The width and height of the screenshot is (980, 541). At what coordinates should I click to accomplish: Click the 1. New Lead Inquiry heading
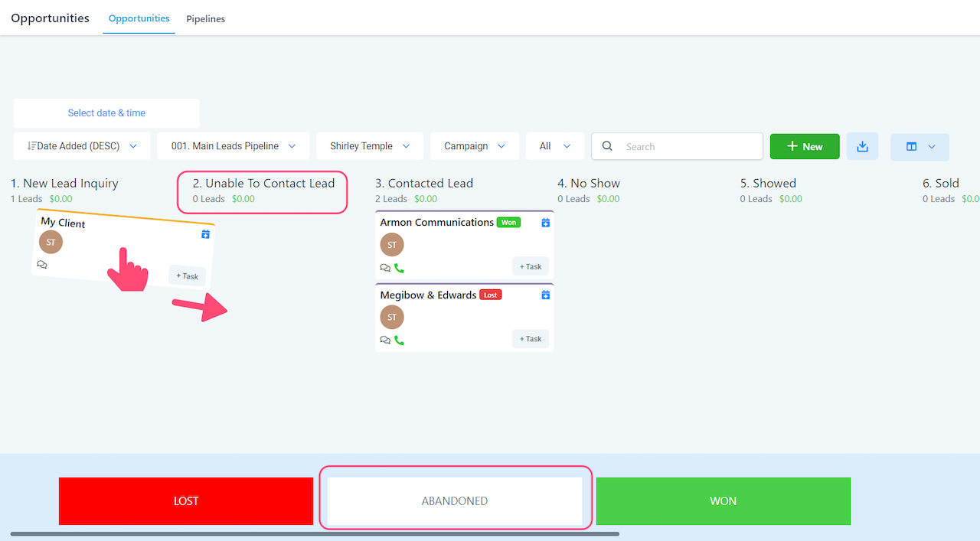point(64,183)
